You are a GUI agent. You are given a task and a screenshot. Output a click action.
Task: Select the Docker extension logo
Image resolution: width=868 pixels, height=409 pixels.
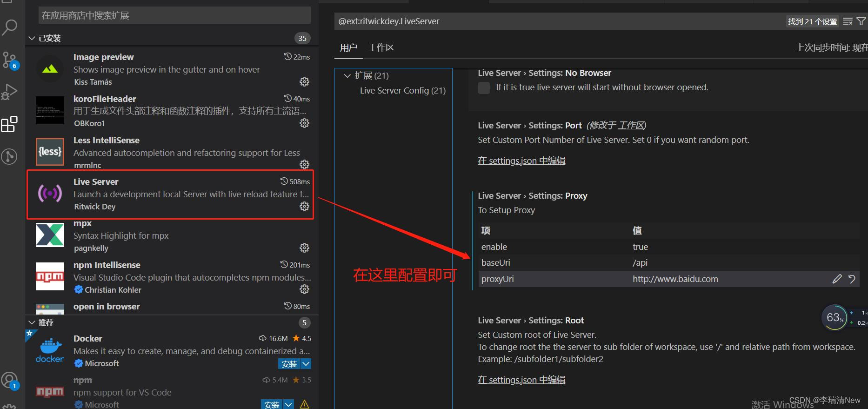point(50,350)
